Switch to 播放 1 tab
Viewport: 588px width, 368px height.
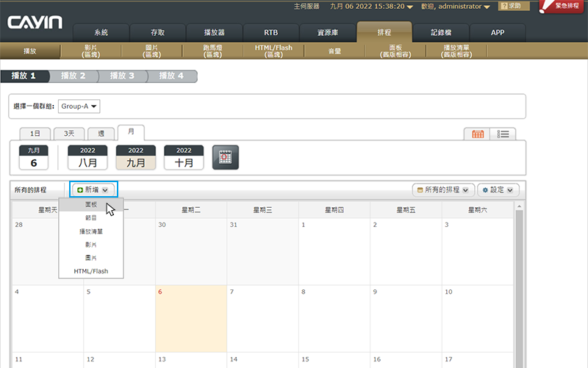tap(24, 76)
